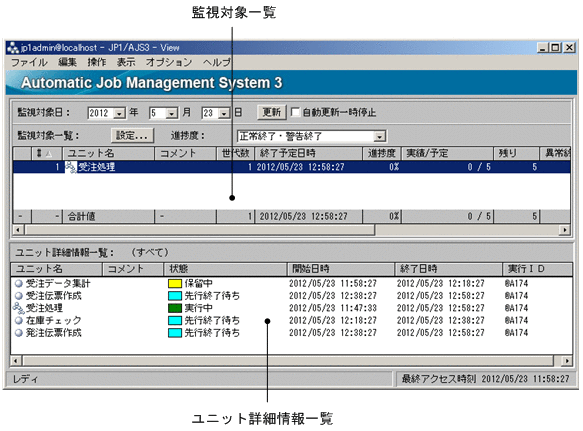Click the job icon beside 受注伝票作成
The image size is (583, 431).
click(19, 296)
